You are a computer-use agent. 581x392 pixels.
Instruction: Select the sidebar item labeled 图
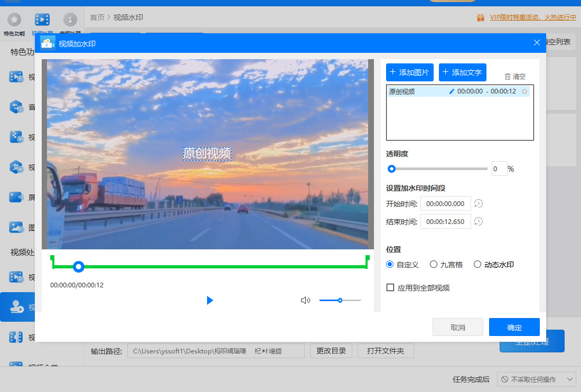pyautogui.click(x=22, y=227)
